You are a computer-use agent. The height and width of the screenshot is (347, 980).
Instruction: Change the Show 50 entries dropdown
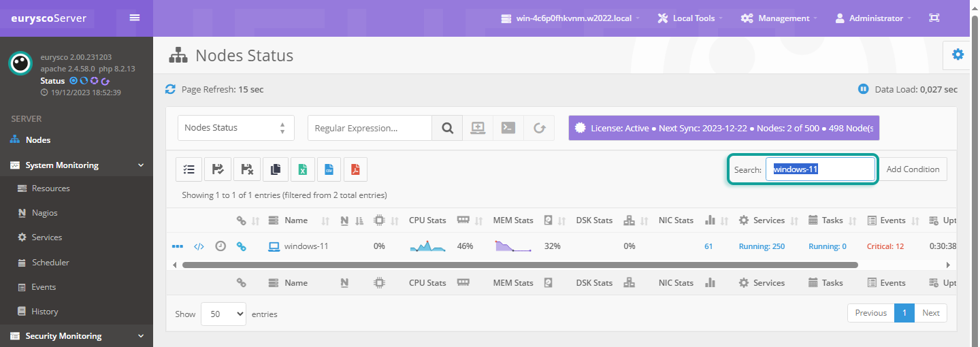(x=223, y=314)
